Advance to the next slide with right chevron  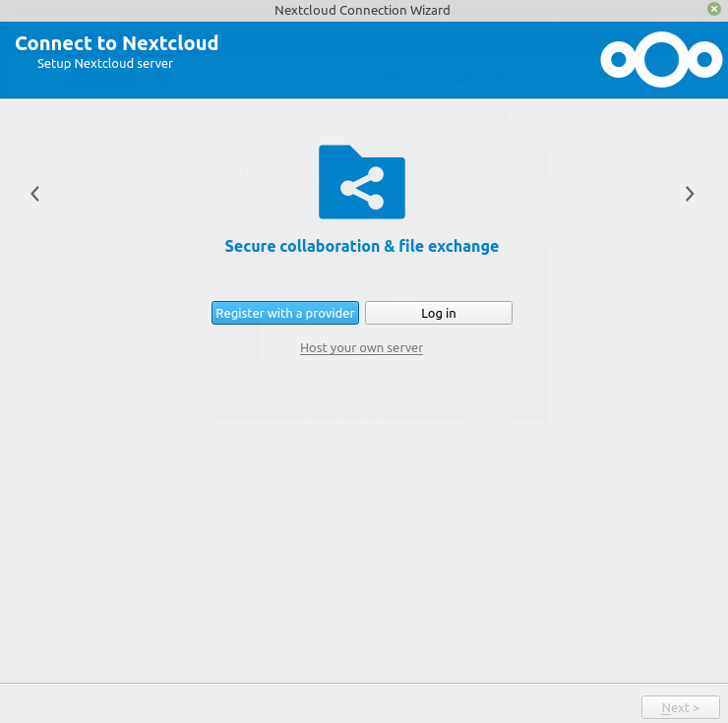(690, 194)
